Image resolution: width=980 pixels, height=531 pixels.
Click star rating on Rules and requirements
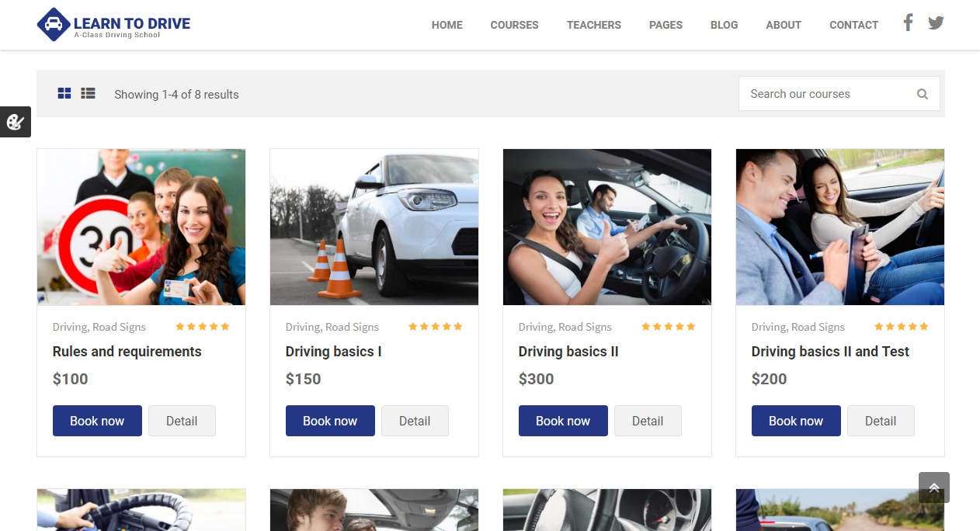tap(202, 327)
